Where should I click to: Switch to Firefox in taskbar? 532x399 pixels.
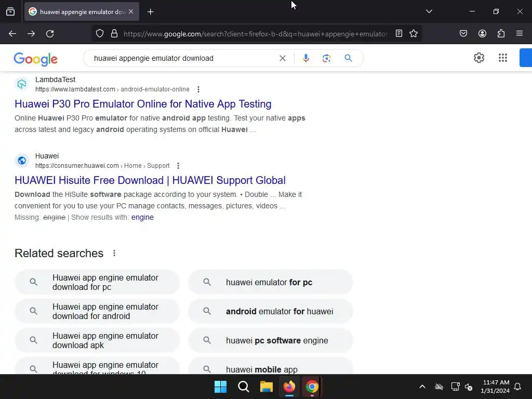pyautogui.click(x=289, y=387)
